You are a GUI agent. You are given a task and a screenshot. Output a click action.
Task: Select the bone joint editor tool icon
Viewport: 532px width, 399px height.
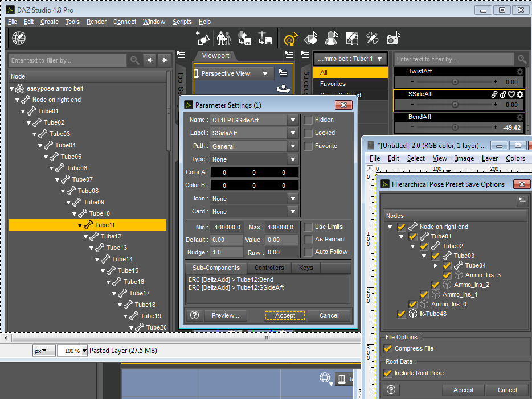pos(373,38)
